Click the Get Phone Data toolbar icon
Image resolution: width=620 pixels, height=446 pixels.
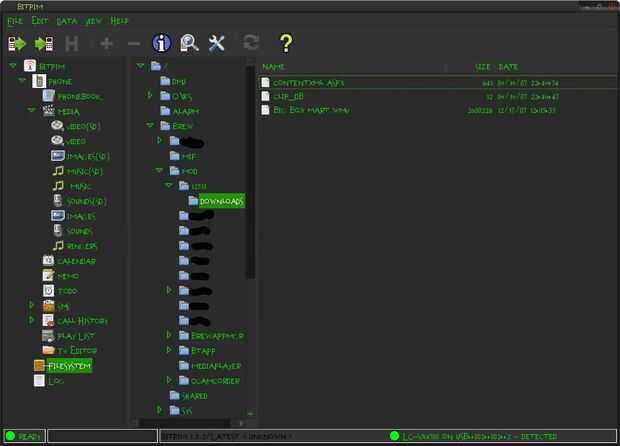click(17, 43)
